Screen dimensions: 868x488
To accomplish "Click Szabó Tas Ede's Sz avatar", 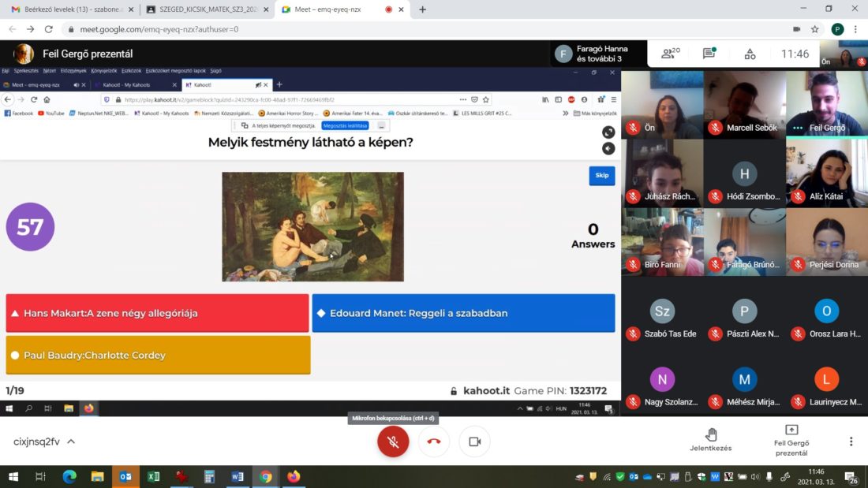I will click(x=662, y=311).
